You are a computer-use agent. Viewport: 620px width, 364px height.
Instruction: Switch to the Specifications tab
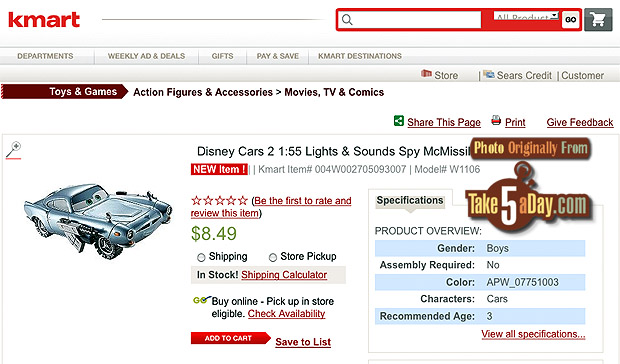coord(410,200)
